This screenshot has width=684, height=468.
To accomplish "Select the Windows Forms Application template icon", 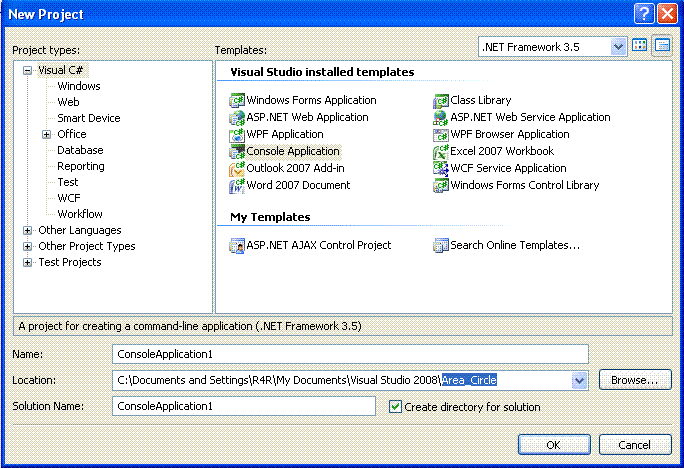I will click(237, 100).
